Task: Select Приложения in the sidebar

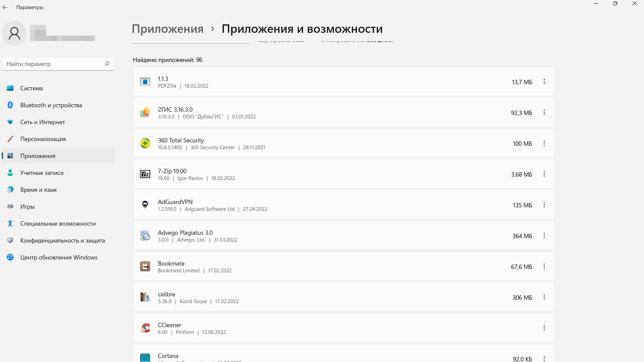Action: [58, 156]
